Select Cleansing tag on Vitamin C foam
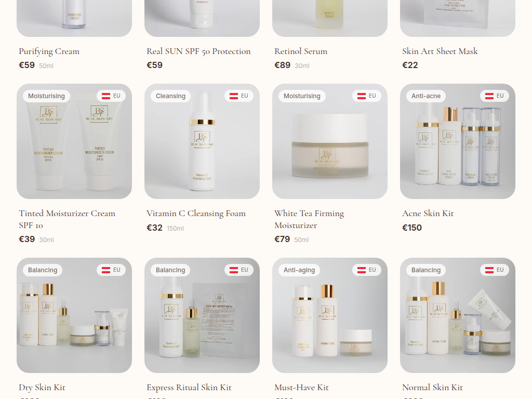 170,96
